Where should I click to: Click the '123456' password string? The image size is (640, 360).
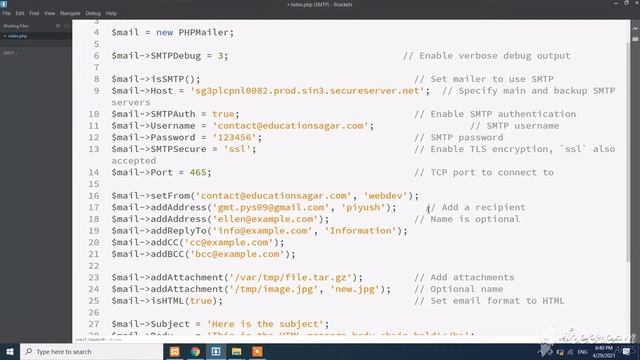point(234,137)
